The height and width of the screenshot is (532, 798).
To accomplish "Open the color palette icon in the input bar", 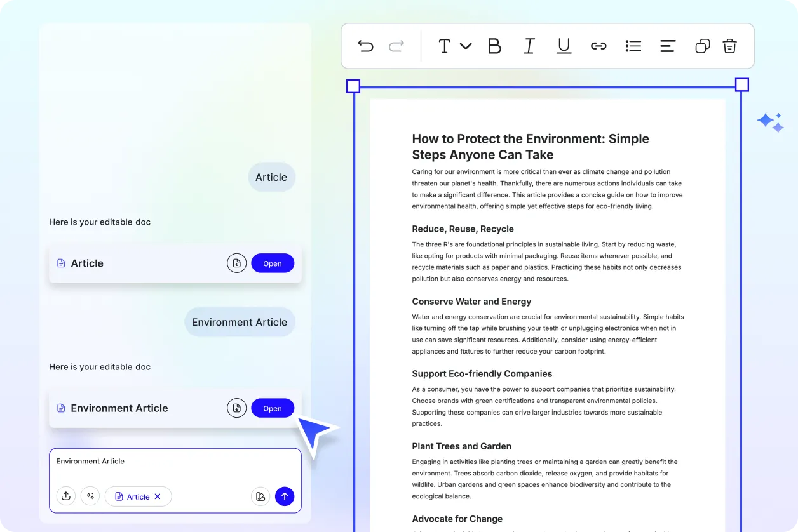I will (260, 496).
